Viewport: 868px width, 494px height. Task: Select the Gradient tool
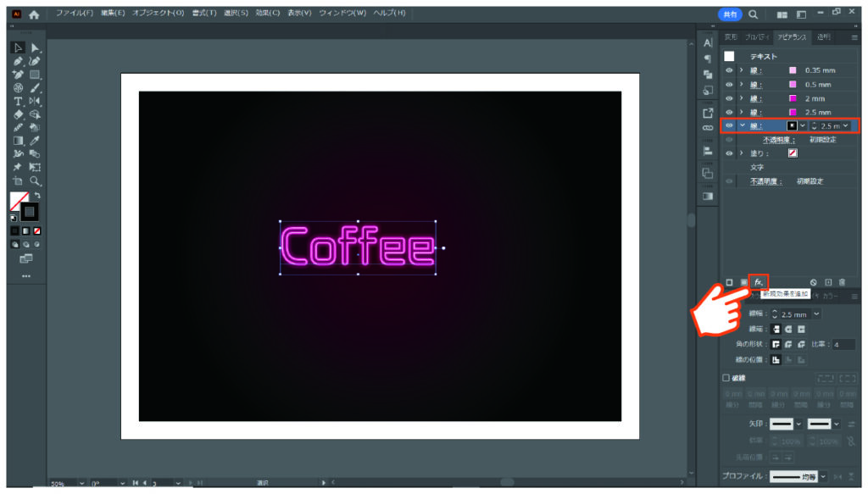click(18, 141)
